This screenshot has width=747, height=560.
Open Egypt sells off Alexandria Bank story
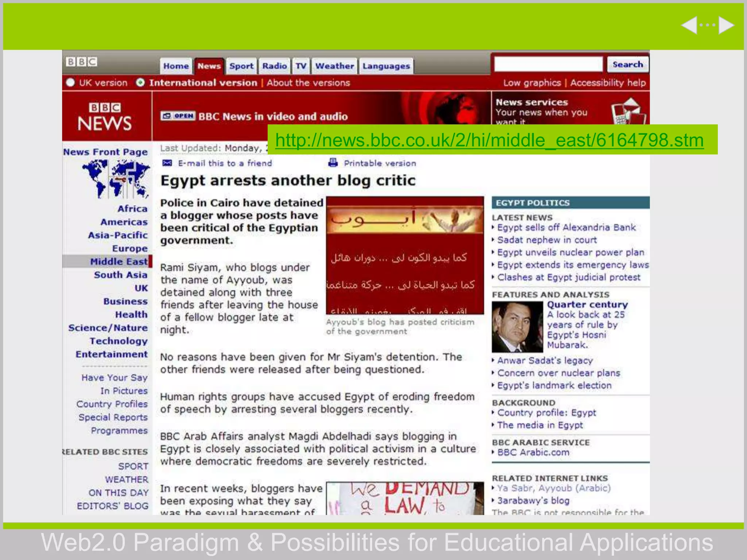click(x=566, y=227)
